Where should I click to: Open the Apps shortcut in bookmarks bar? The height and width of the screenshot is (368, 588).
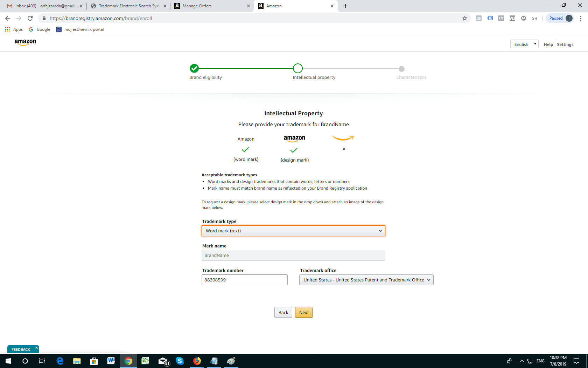tap(14, 29)
